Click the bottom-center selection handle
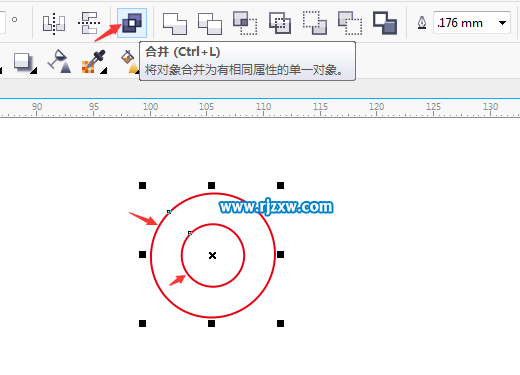Screen dimensions: 520x375 click(211, 323)
